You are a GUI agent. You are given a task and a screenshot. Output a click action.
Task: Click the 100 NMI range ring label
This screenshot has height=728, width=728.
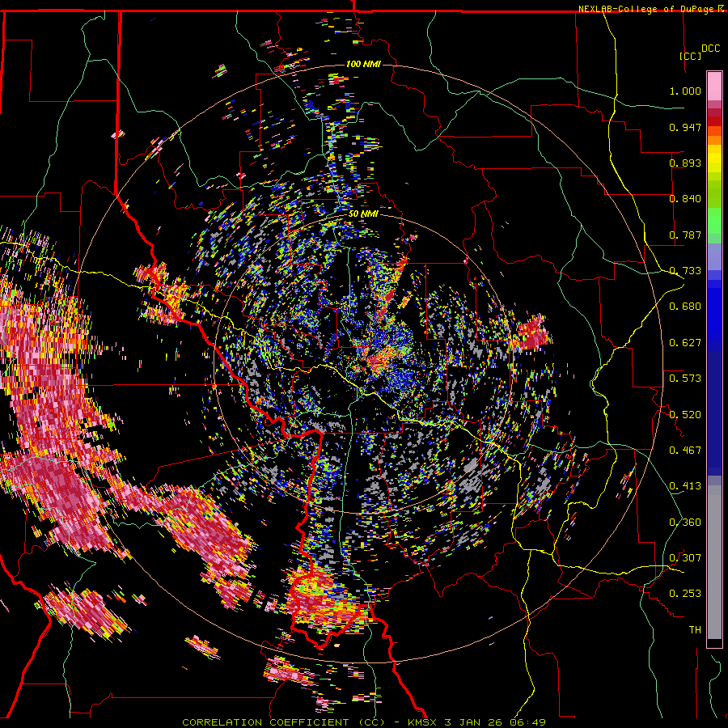tap(363, 64)
